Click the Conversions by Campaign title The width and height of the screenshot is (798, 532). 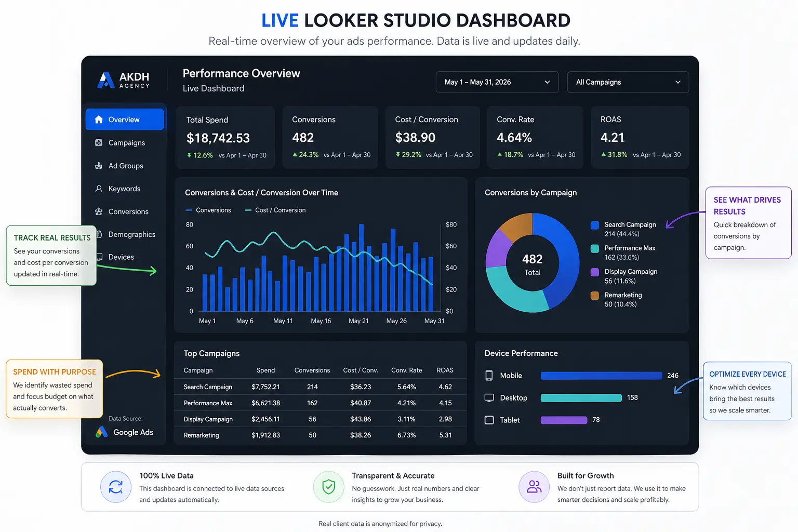530,193
